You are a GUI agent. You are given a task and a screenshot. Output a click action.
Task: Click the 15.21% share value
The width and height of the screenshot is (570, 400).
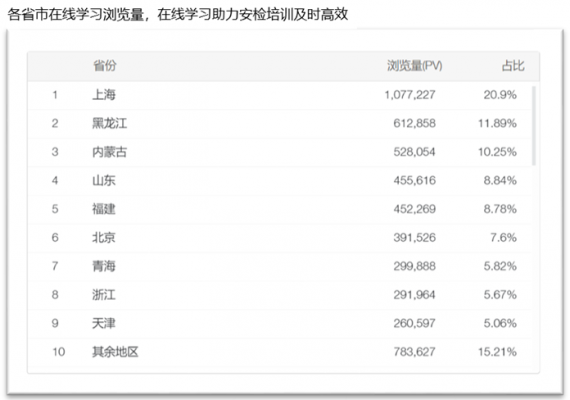coord(497,352)
